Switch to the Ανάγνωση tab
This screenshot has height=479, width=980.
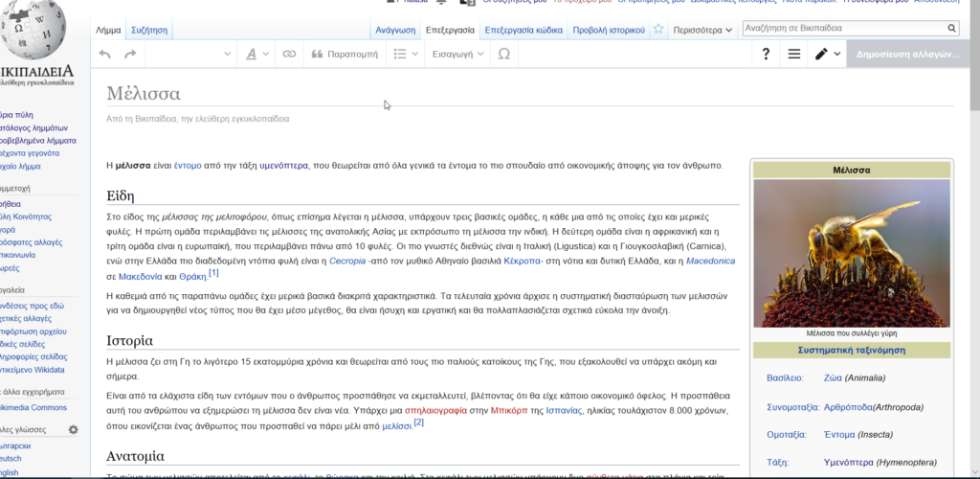point(395,30)
